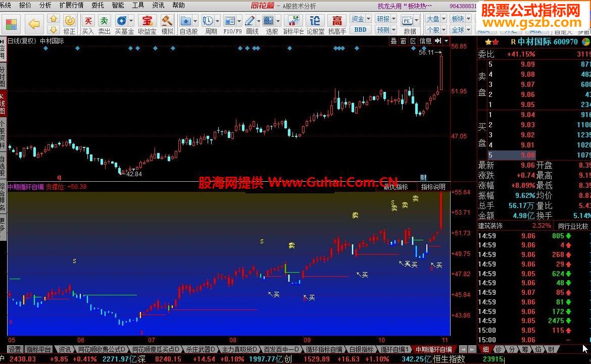Click the 叠 overlay icon in chart header
Image resolution: width=591 pixels, height=364 pixels.
pyautogui.click(x=393, y=41)
